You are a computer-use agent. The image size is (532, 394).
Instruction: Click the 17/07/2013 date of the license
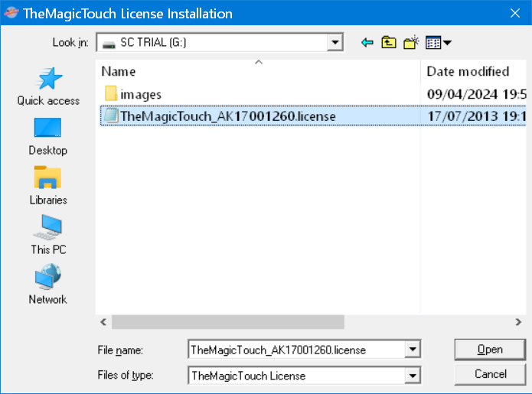[x=476, y=116]
